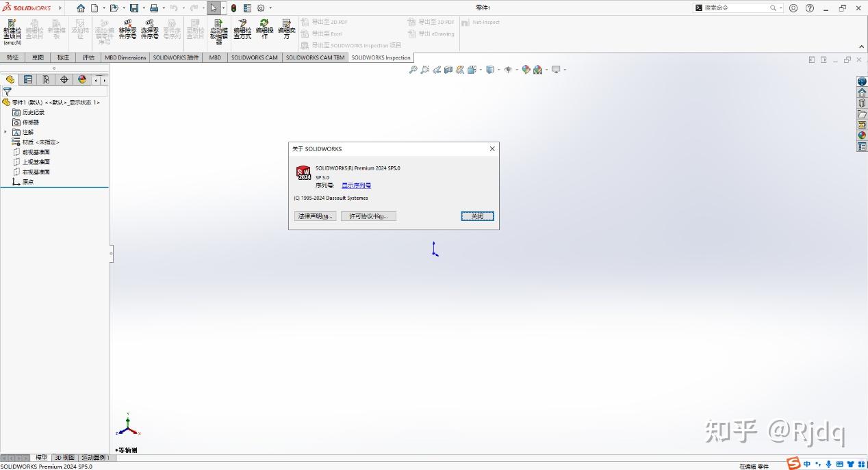Select the Zoom to Fit tool
The image size is (868, 470).
(x=414, y=69)
